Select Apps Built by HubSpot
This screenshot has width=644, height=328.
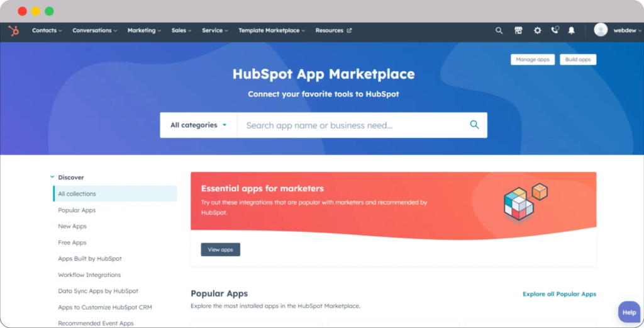(90, 259)
